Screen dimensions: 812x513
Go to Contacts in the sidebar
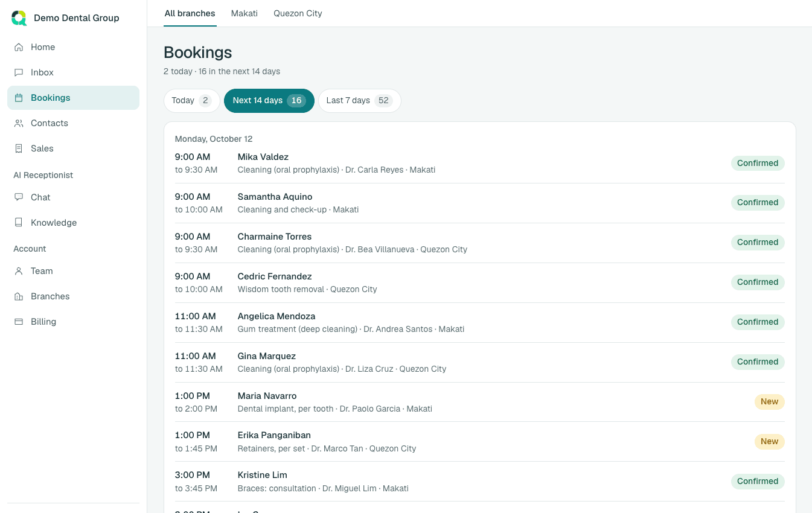(x=73, y=123)
